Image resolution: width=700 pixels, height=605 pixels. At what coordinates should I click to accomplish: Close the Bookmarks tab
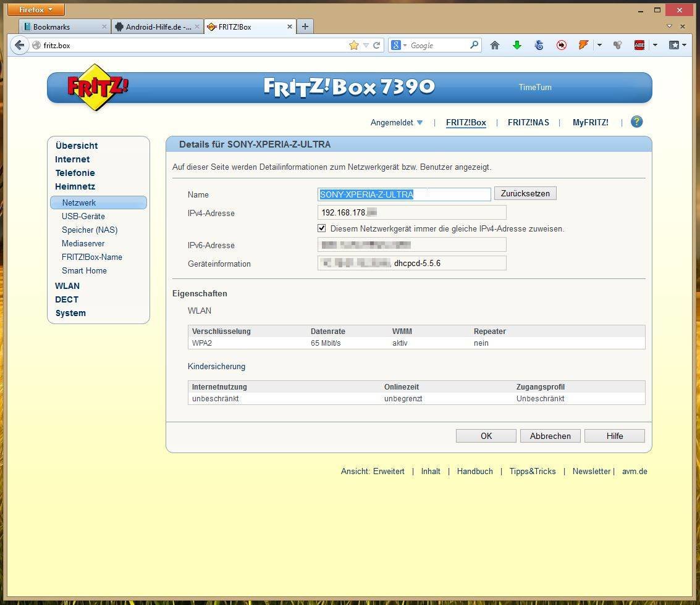(x=104, y=27)
